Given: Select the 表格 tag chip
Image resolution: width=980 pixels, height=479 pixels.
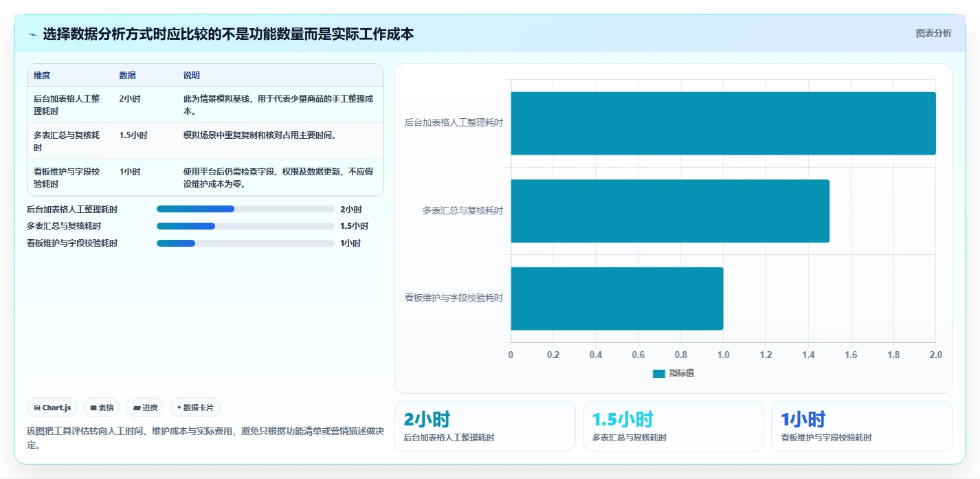Looking at the screenshot, I should [x=102, y=408].
